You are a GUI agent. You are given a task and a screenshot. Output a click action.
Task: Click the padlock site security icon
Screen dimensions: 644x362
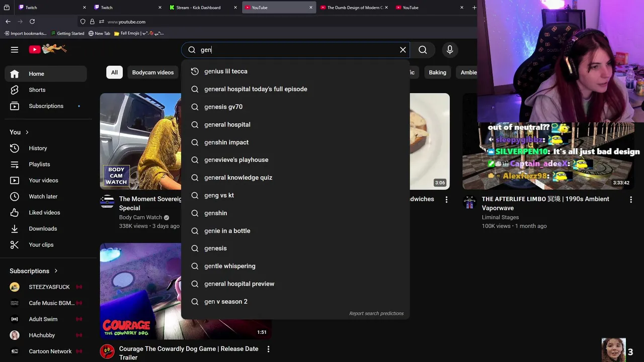[92, 22]
